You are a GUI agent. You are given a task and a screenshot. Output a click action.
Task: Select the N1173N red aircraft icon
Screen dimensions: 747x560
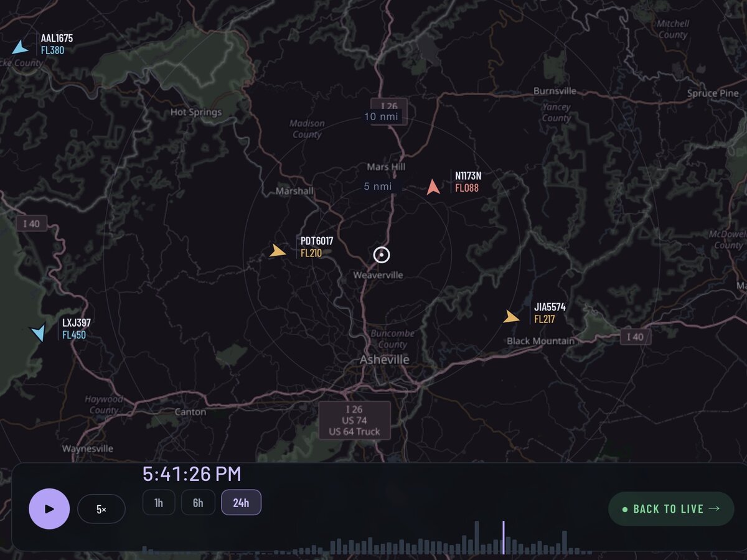click(433, 186)
